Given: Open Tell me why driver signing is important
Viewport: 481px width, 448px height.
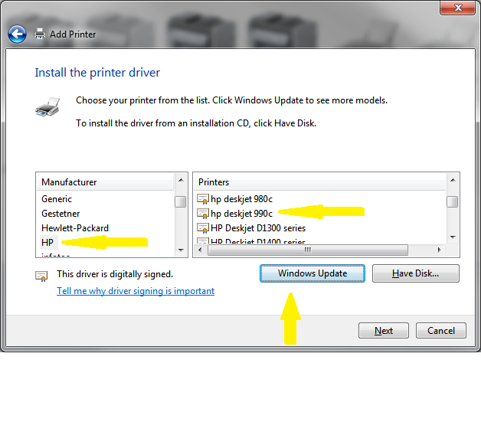Looking at the screenshot, I should [136, 291].
